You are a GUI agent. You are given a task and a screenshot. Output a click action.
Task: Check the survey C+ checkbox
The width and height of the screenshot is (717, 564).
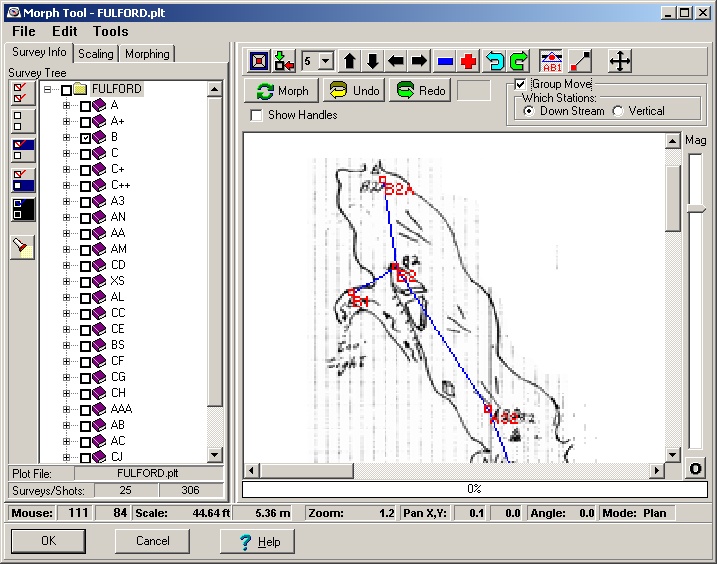pos(85,170)
